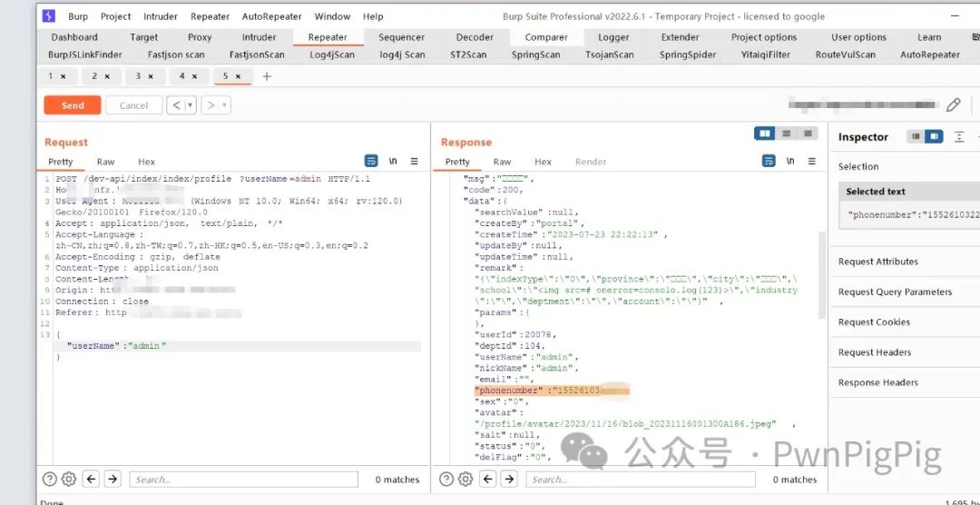
Task: Open the Help menu
Action: pos(373,16)
